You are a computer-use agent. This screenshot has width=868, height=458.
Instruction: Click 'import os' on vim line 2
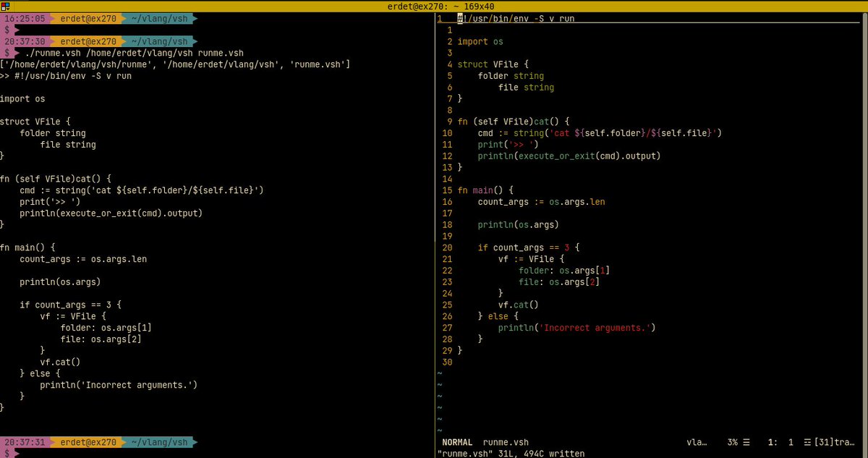pos(480,41)
